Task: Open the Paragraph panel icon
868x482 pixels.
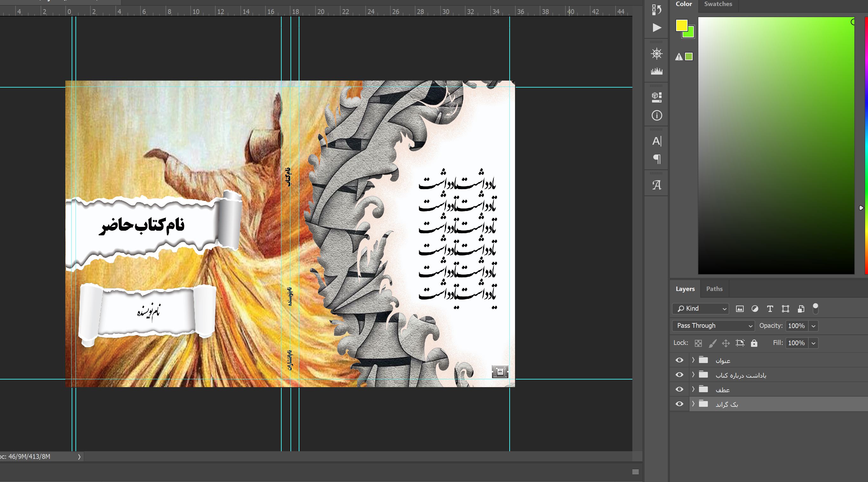Action: (656, 159)
